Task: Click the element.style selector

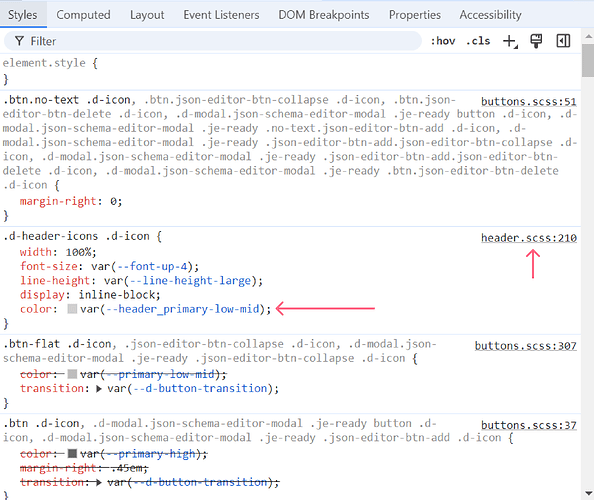Action: [44, 63]
